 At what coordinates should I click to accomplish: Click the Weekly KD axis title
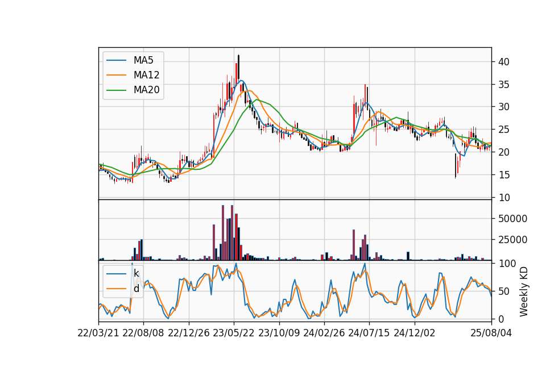pyautogui.click(x=524, y=292)
